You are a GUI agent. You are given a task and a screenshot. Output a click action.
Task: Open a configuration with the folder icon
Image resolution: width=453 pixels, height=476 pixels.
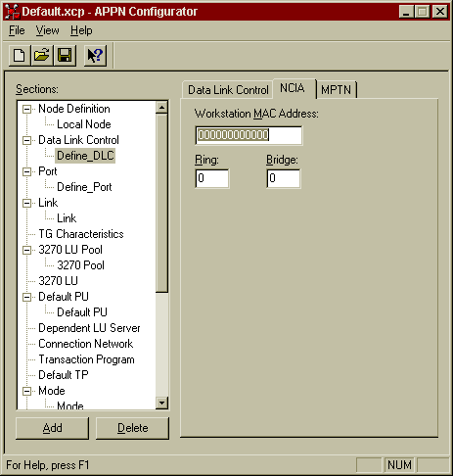click(x=42, y=56)
